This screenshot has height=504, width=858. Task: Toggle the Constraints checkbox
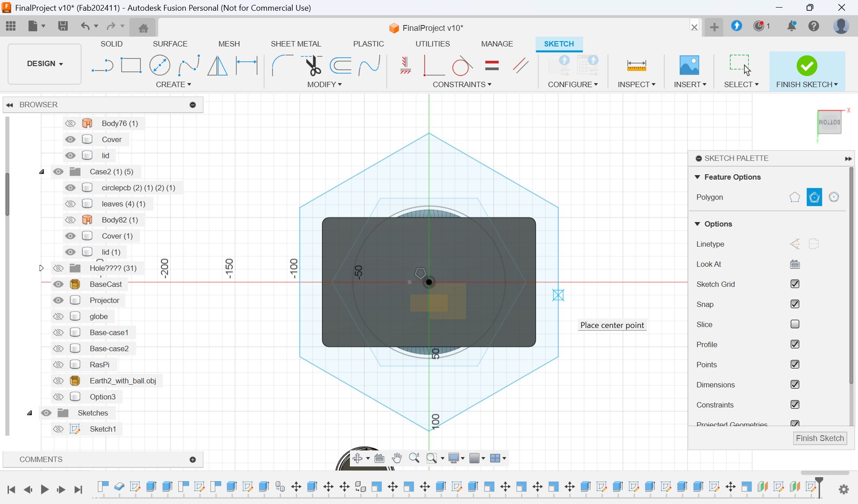[x=795, y=405]
